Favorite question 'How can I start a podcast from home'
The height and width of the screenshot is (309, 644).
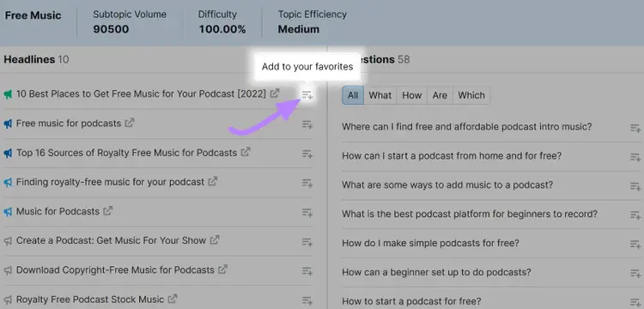pyautogui.click(x=635, y=157)
